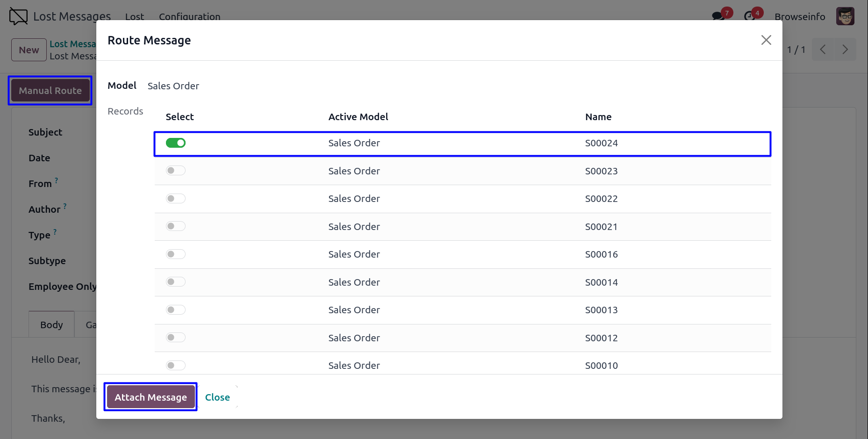868x439 pixels.
Task: Switch on the toggle for S00016
Action: pos(176,254)
